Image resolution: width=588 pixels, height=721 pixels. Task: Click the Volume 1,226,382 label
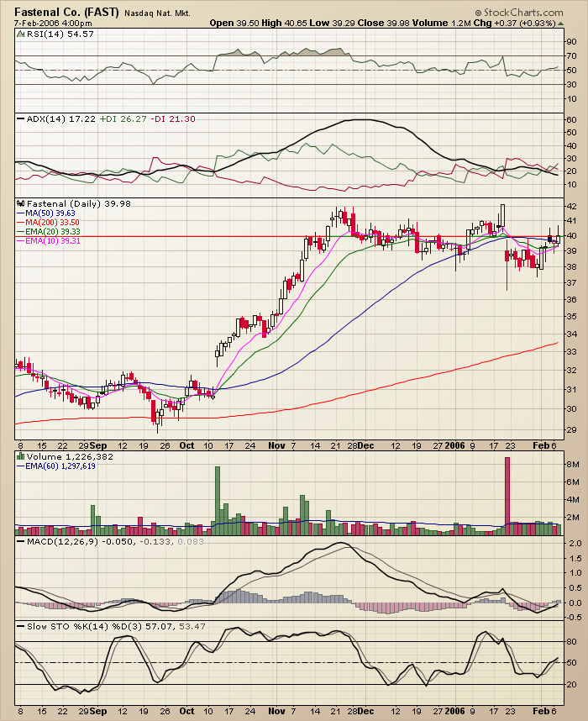(70, 457)
